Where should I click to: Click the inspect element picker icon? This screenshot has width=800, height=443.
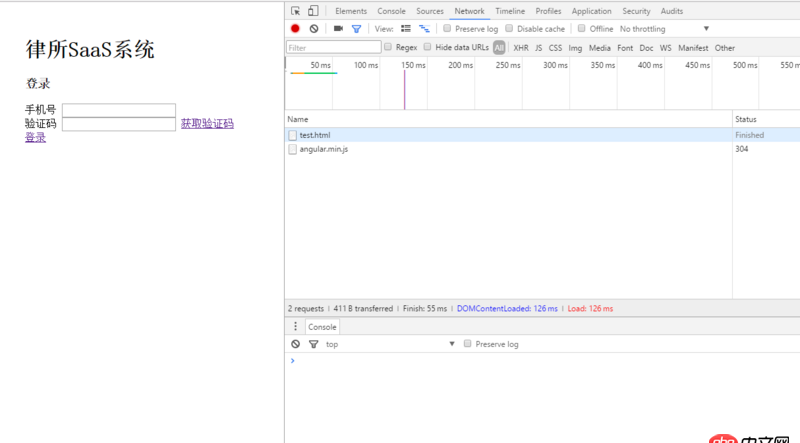(296, 11)
